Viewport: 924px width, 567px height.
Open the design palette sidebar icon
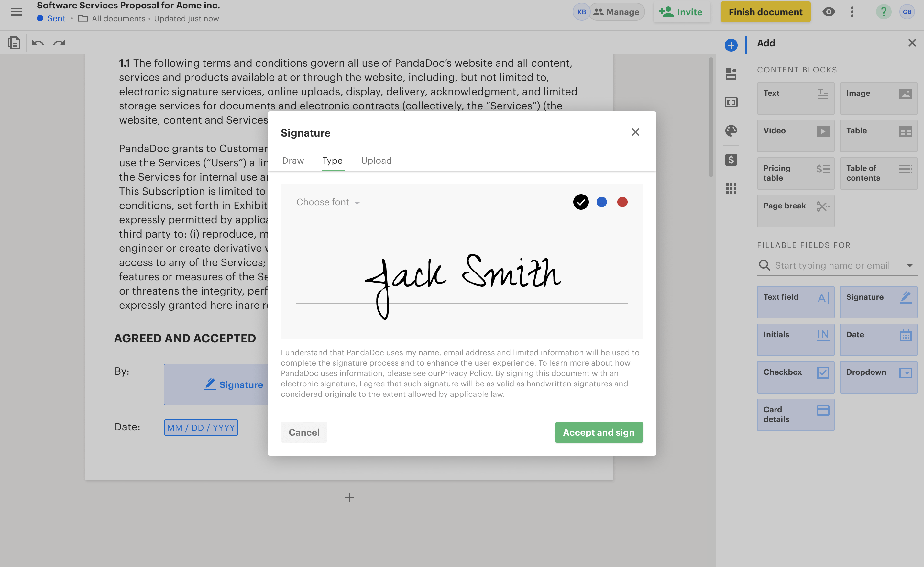tap(731, 130)
